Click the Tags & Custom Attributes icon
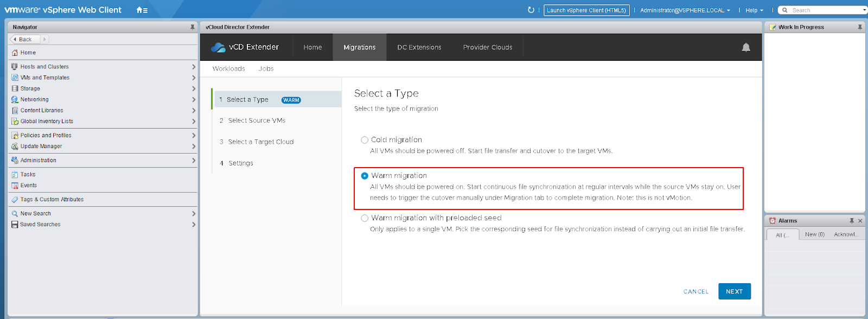868x319 pixels. tap(15, 200)
